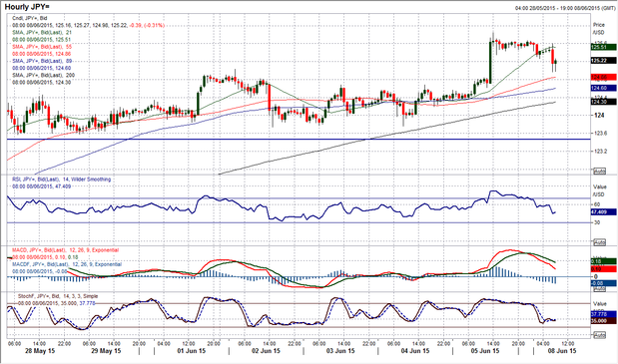The height and width of the screenshot is (364, 618).
Task: Select the SMA 21 legend label
Action: pyautogui.click(x=42, y=32)
